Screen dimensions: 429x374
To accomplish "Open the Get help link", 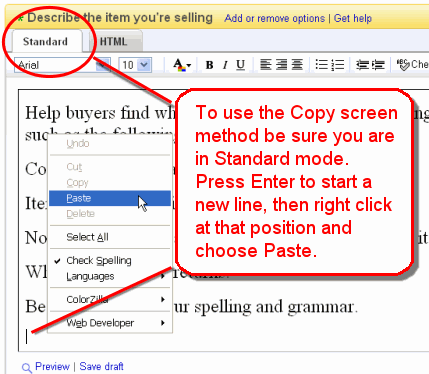I will tap(353, 18).
